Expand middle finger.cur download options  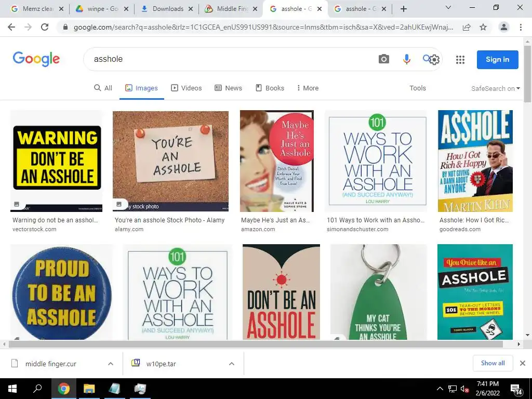111,364
